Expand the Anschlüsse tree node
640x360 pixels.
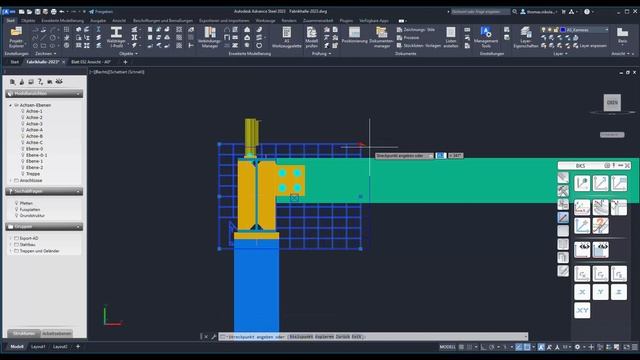click(11, 180)
